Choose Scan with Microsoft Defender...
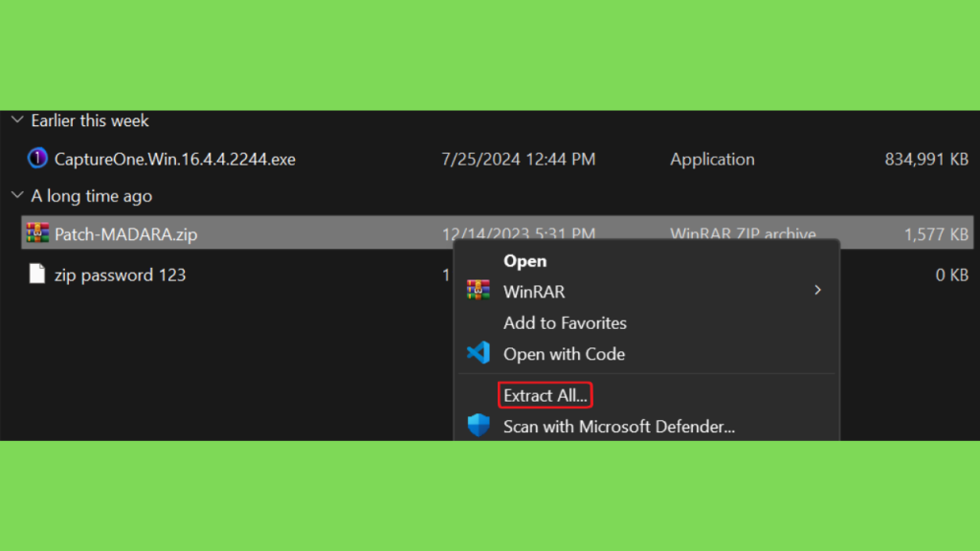 coord(619,427)
